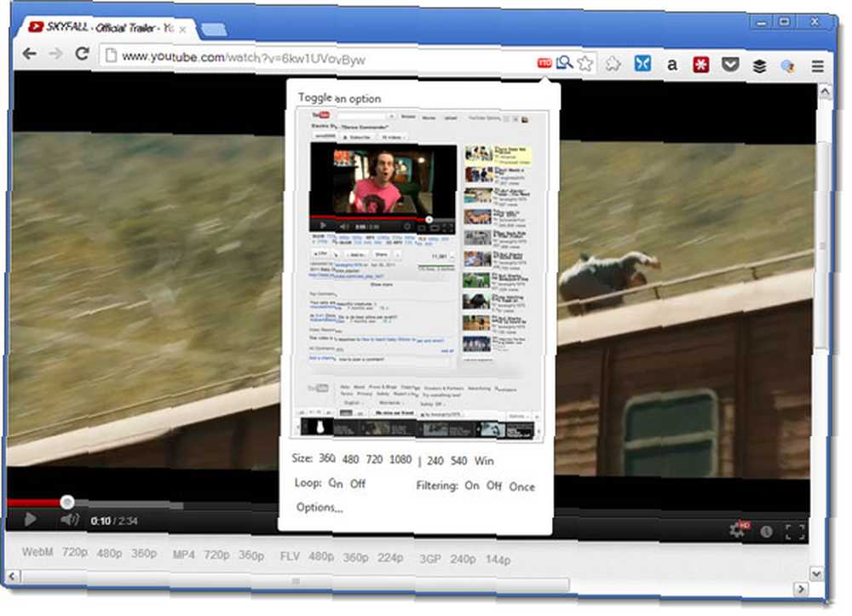The height and width of the screenshot is (616, 852).
Task: Click the blue globe extension icon
Action: click(787, 66)
